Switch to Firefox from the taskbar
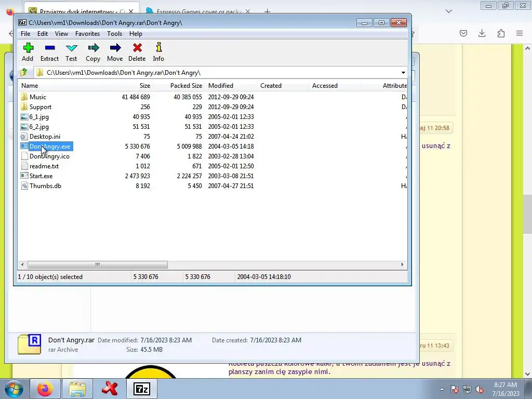The width and height of the screenshot is (532, 399). pos(45,389)
